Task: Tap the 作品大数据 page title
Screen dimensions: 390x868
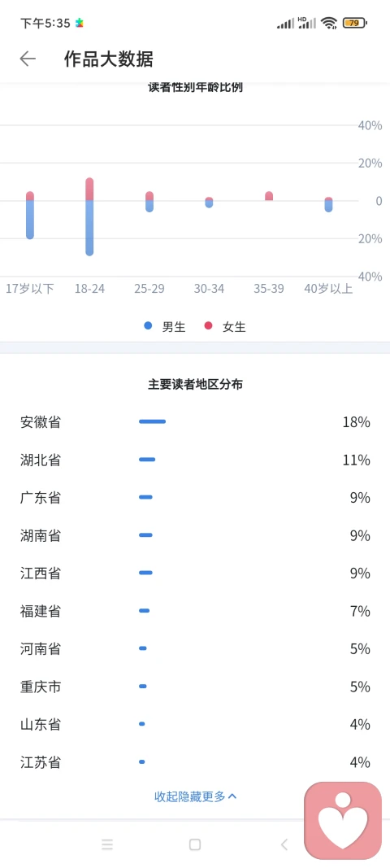Action: (x=108, y=59)
